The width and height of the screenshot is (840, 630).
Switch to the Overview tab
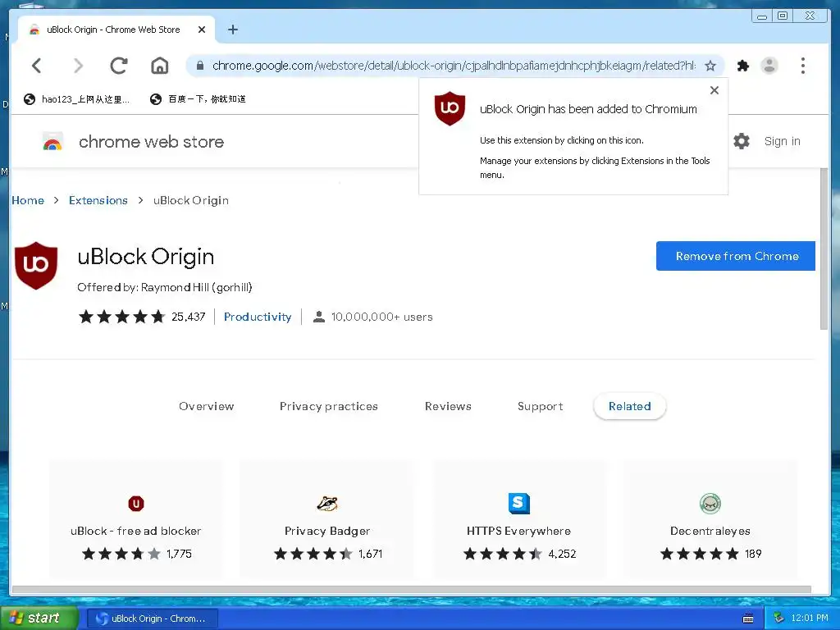tap(206, 406)
